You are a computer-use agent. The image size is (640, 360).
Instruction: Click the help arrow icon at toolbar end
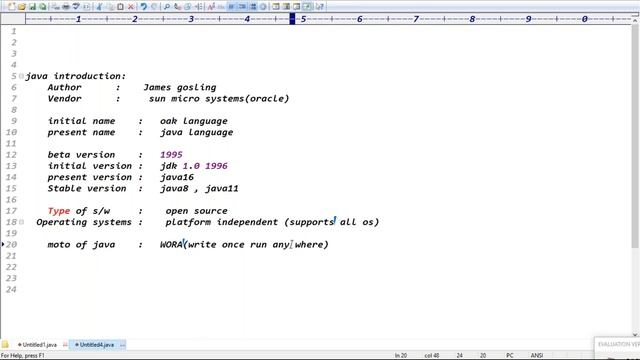(320, 7)
